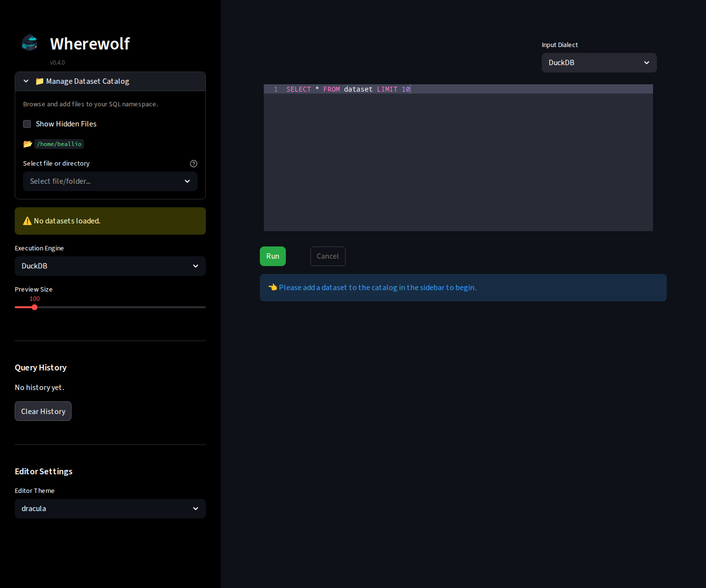Click the green Run button
The height and width of the screenshot is (588, 706).
273,256
